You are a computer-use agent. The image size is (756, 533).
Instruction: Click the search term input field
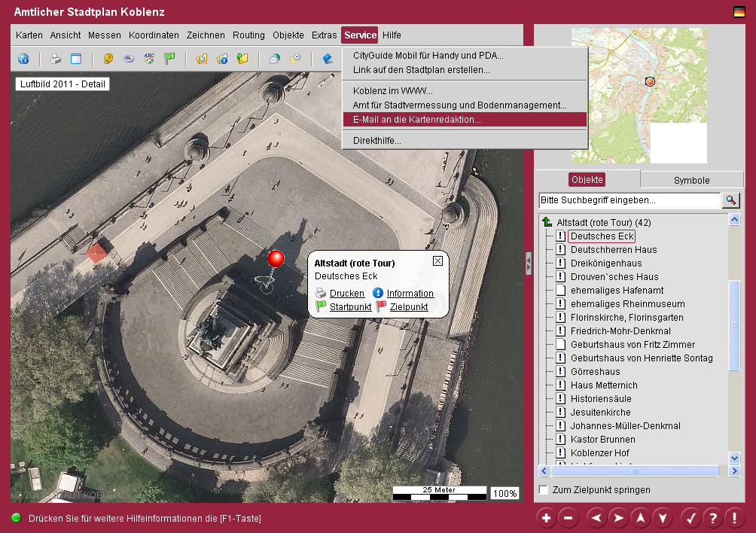(629, 200)
